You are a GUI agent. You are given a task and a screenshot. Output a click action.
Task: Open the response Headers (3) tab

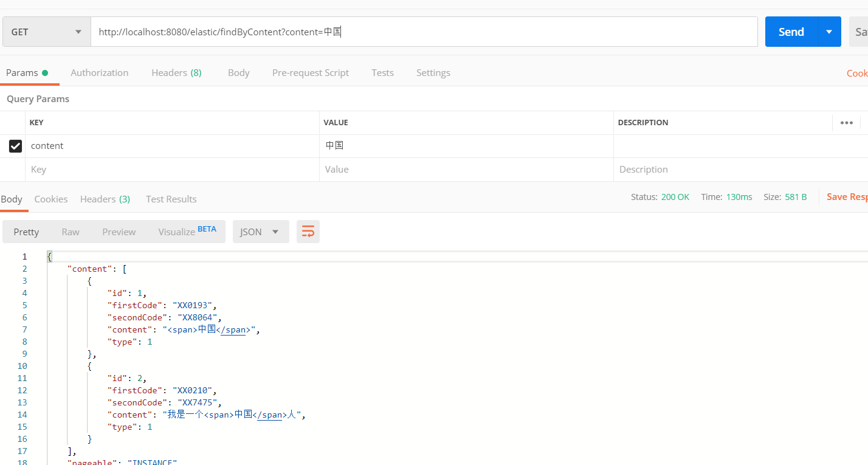coord(105,199)
